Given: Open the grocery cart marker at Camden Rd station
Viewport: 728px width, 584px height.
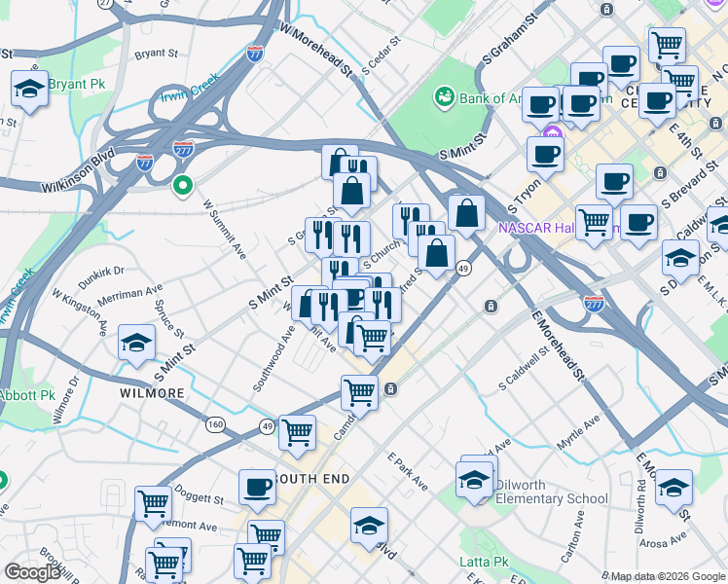Looking at the screenshot, I should click(359, 394).
